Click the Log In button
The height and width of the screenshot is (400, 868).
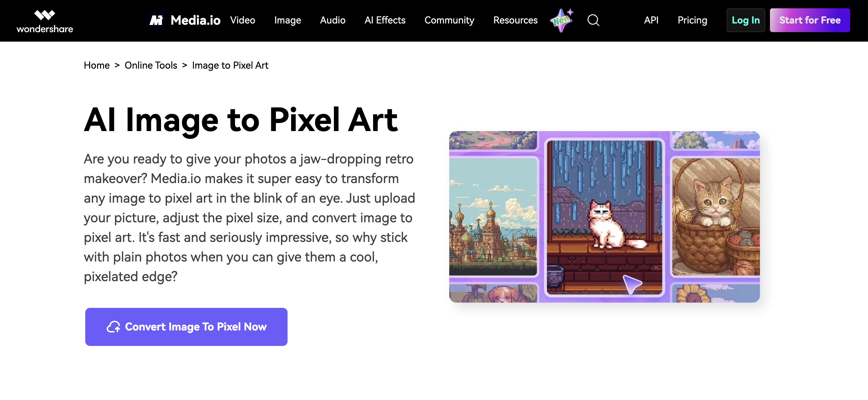click(x=745, y=20)
